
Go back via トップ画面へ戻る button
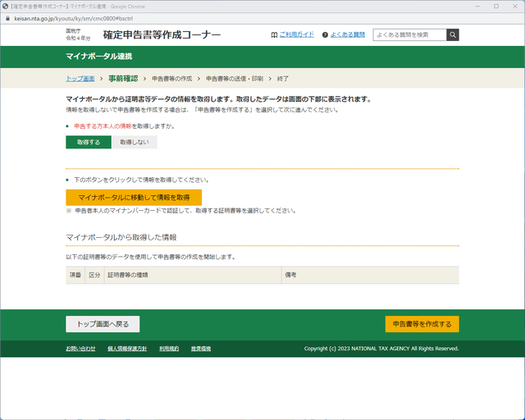pyautogui.click(x=103, y=324)
